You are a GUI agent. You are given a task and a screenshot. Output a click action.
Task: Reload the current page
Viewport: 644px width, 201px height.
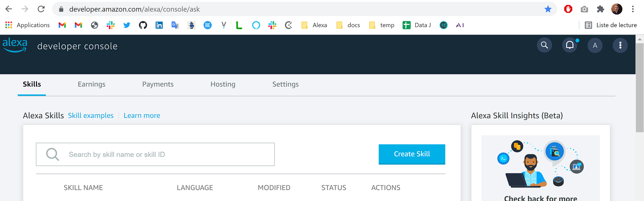[x=41, y=9]
